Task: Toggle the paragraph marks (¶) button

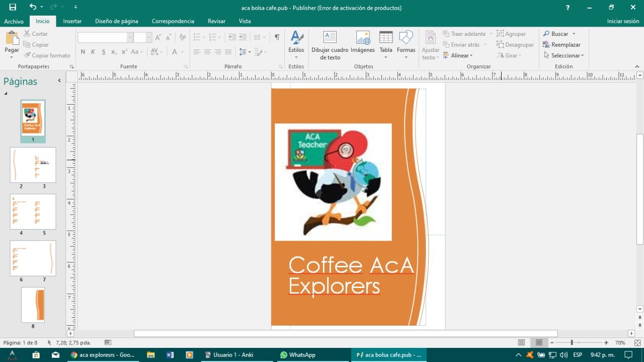Action: (x=277, y=37)
